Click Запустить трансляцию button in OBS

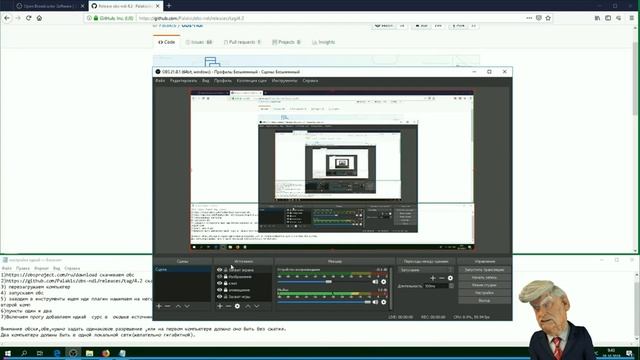coord(484,270)
